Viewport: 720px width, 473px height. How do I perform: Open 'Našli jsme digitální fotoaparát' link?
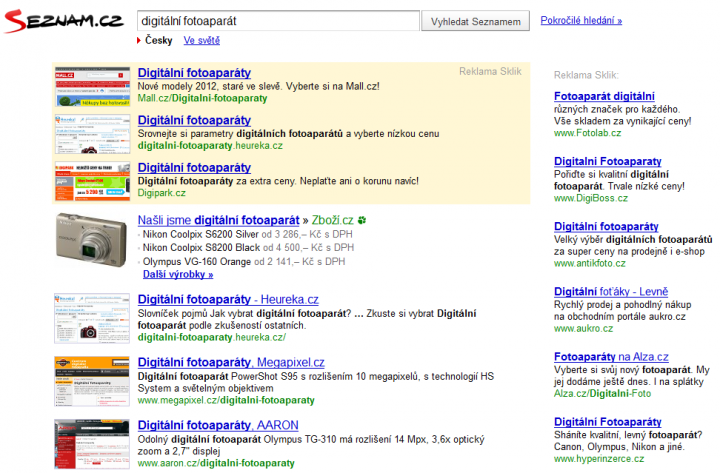[x=219, y=220]
